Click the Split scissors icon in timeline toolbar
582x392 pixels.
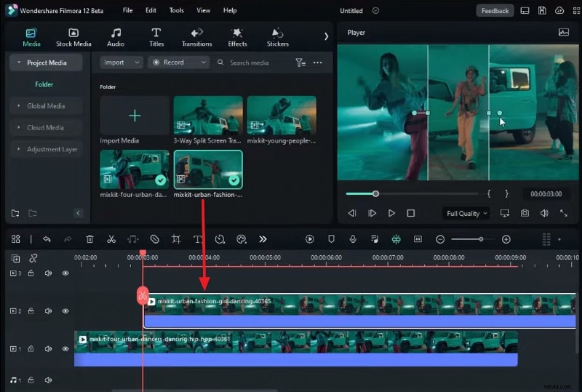click(x=111, y=239)
